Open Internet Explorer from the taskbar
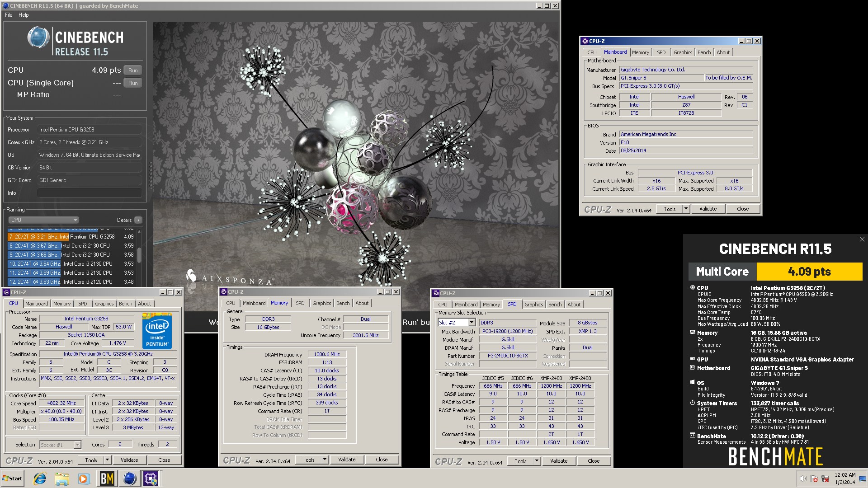The width and height of the screenshot is (868, 488). [x=40, y=479]
